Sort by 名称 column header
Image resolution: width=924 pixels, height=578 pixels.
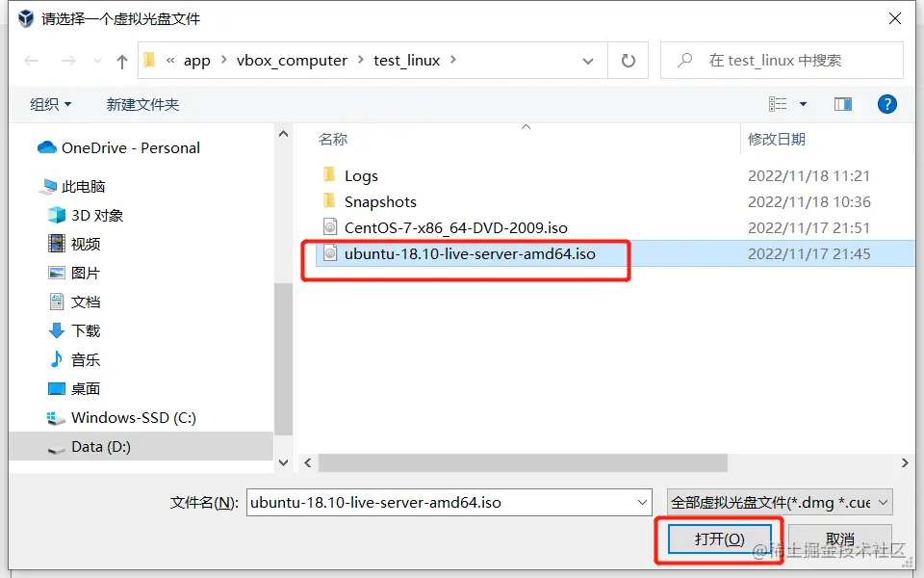click(333, 139)
